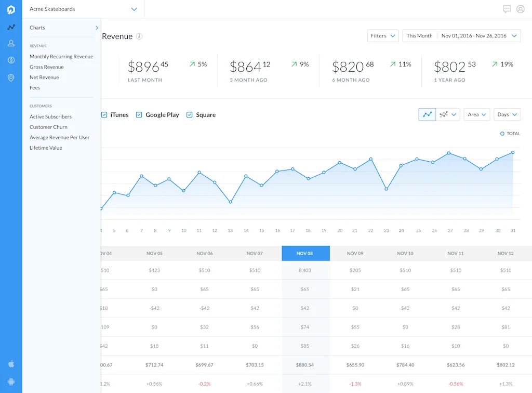Open the user account profile icon
Screen dimensions: 532x393
point(521,9)
